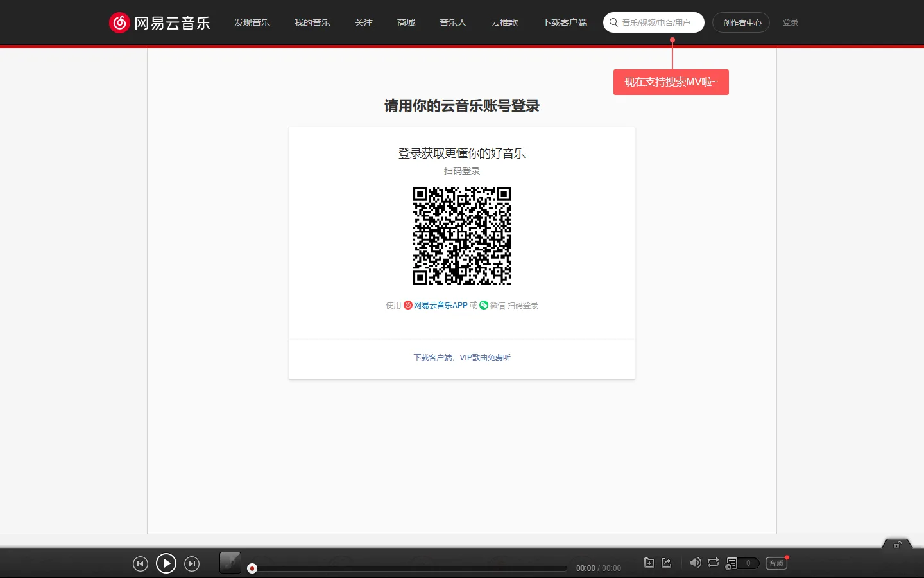Click the 00:00 / 00:00 time display

pos(599,568)
